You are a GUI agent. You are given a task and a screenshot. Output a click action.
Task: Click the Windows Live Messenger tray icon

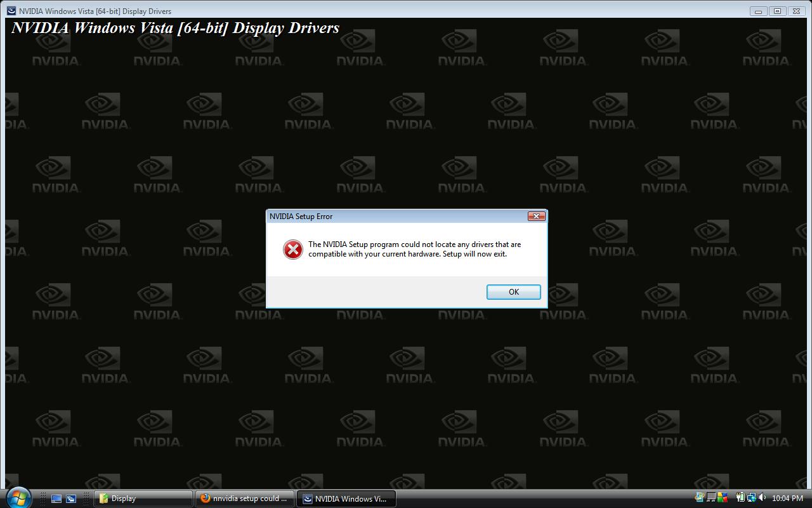pyautogui.click(x=700, y=497)
